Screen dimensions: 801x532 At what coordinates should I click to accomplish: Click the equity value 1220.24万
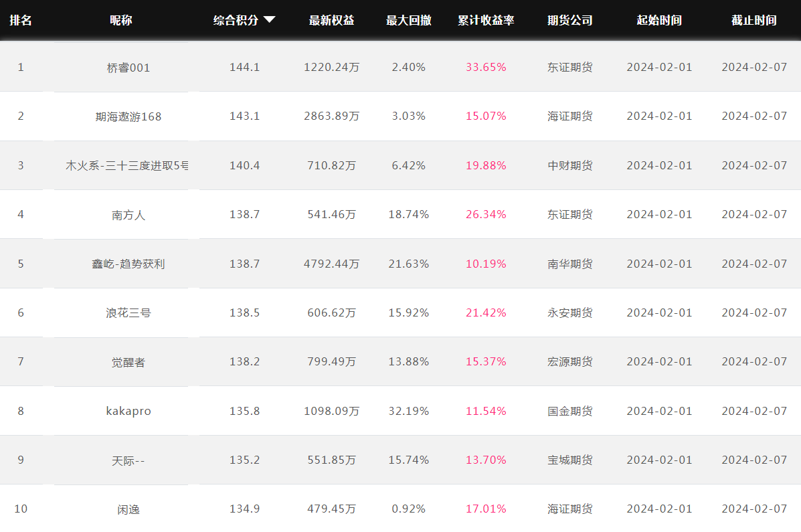[331, 67]
